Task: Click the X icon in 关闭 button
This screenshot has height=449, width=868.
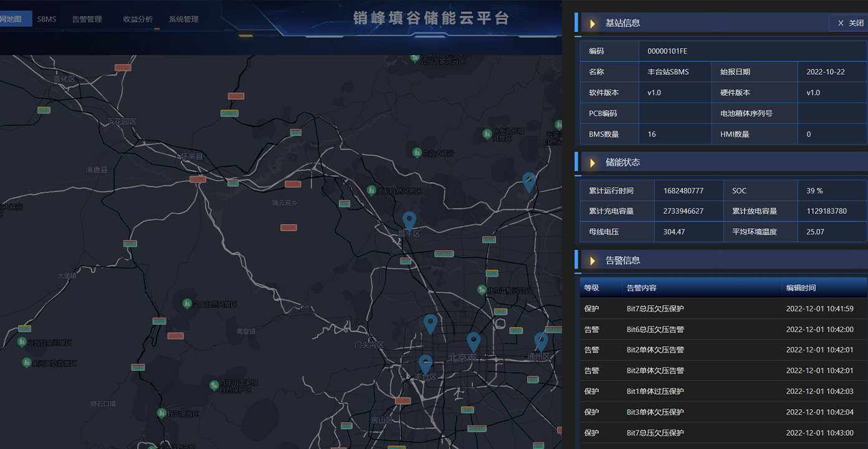Action: [841, 23]
